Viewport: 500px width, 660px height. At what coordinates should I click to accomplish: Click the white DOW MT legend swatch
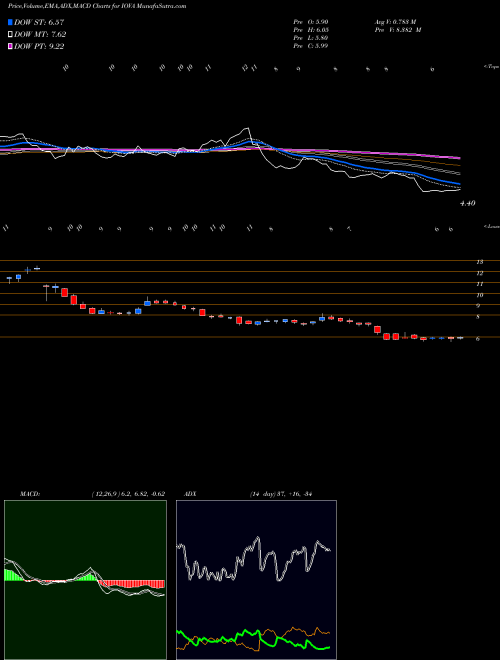pyautogui.click(x=11, y=35)
